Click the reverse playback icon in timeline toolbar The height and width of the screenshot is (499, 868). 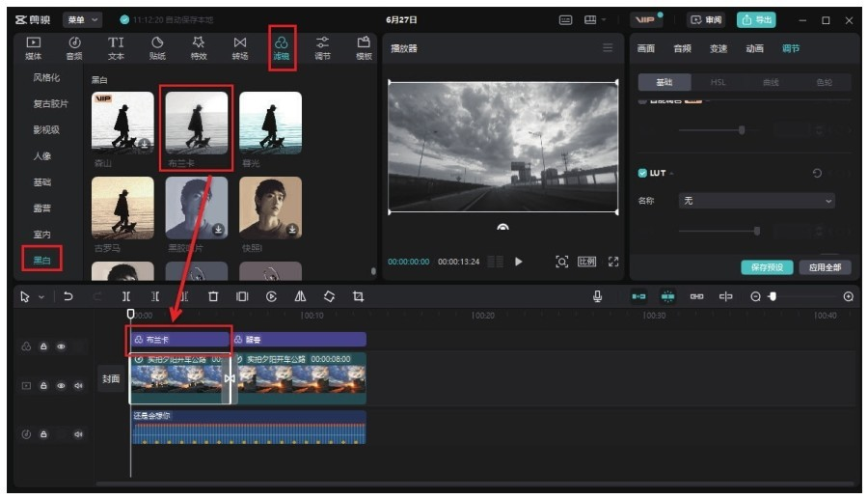click(271, 296)
